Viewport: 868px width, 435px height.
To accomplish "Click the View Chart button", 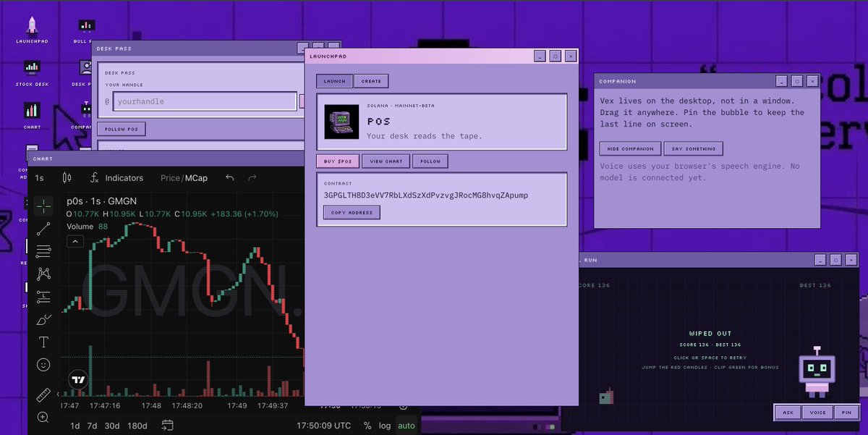I will click(x=386, y=161).
